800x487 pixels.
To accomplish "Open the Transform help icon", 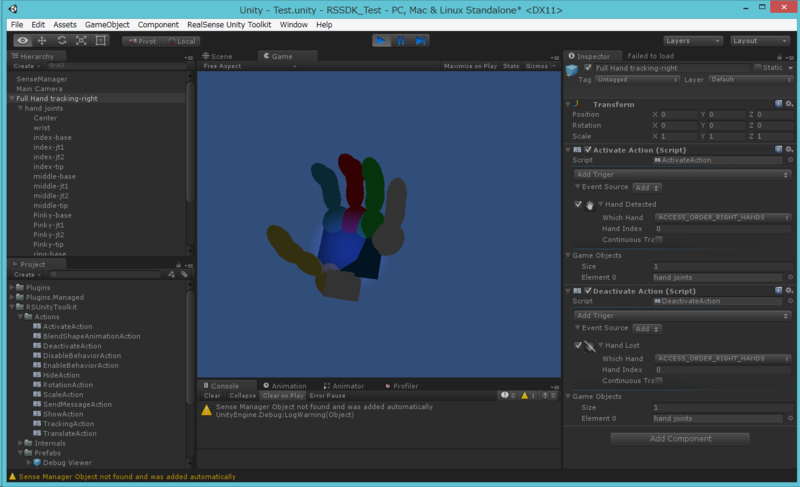I will pos(778,104).
